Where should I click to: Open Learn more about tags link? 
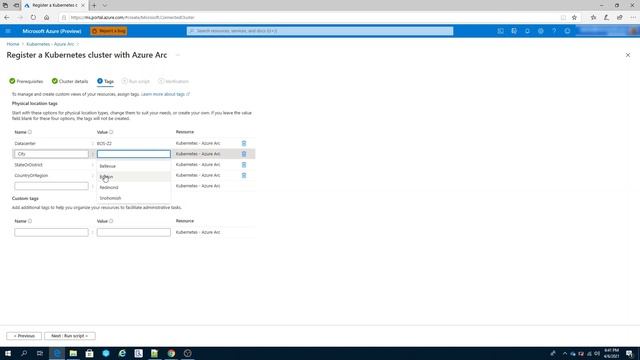point(165,94)
